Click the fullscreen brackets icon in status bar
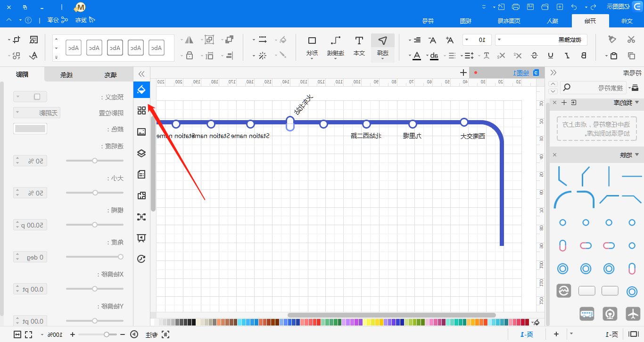644x342 pixels. click(28, 334)
